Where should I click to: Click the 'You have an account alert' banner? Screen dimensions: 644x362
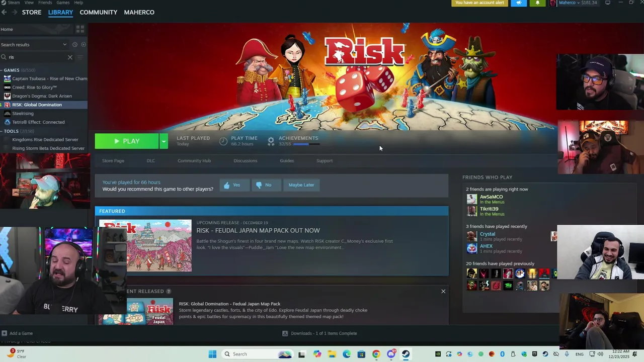pyautogui.click(x=479, y=3)
